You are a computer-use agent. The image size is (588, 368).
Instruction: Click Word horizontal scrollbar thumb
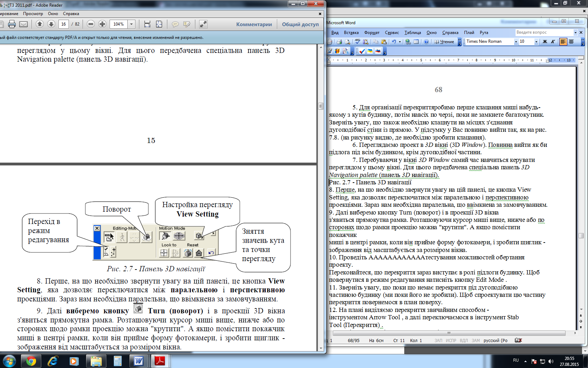click(449, 333)
